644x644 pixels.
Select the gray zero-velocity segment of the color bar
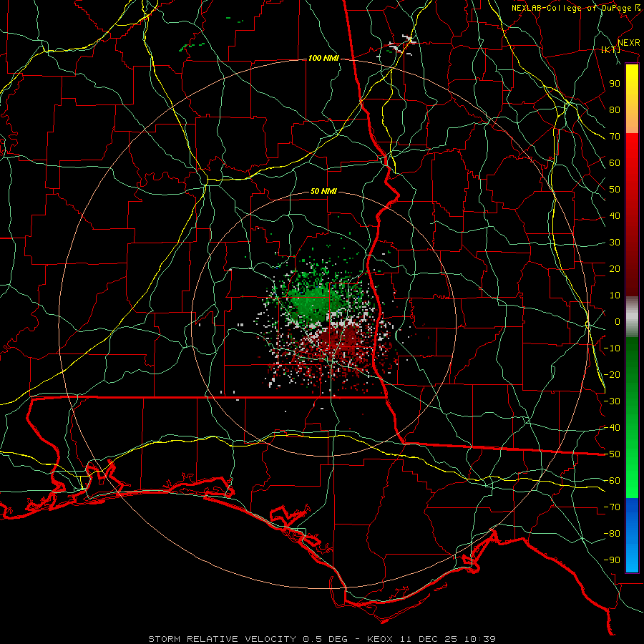pyautogui.click(x=632, y=316)
